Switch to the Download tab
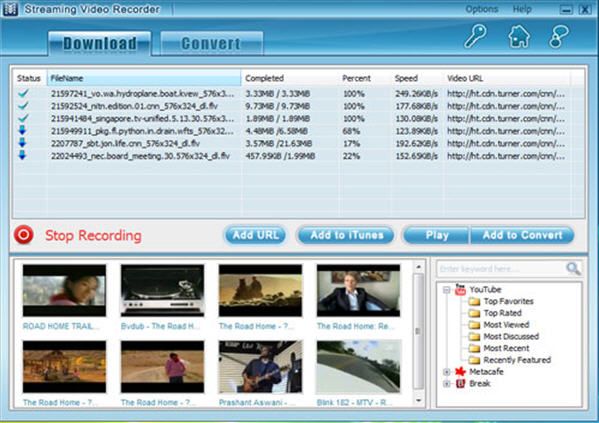 [x=100, y=43]
